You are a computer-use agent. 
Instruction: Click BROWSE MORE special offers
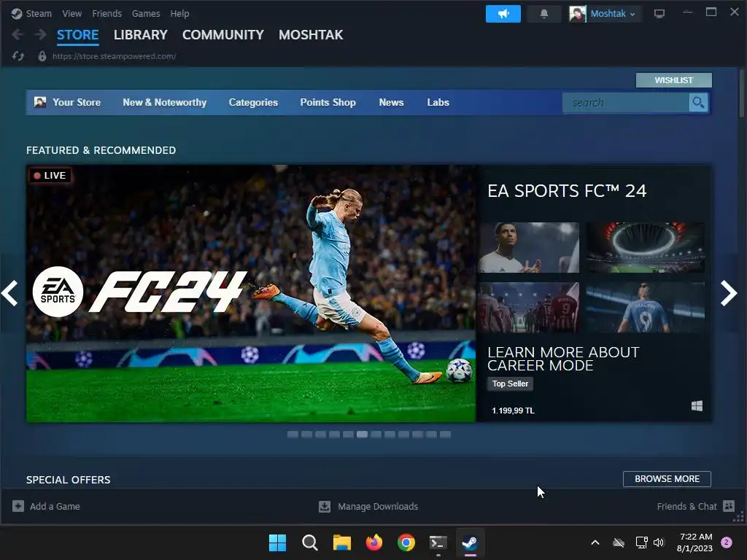click(667, 478)
